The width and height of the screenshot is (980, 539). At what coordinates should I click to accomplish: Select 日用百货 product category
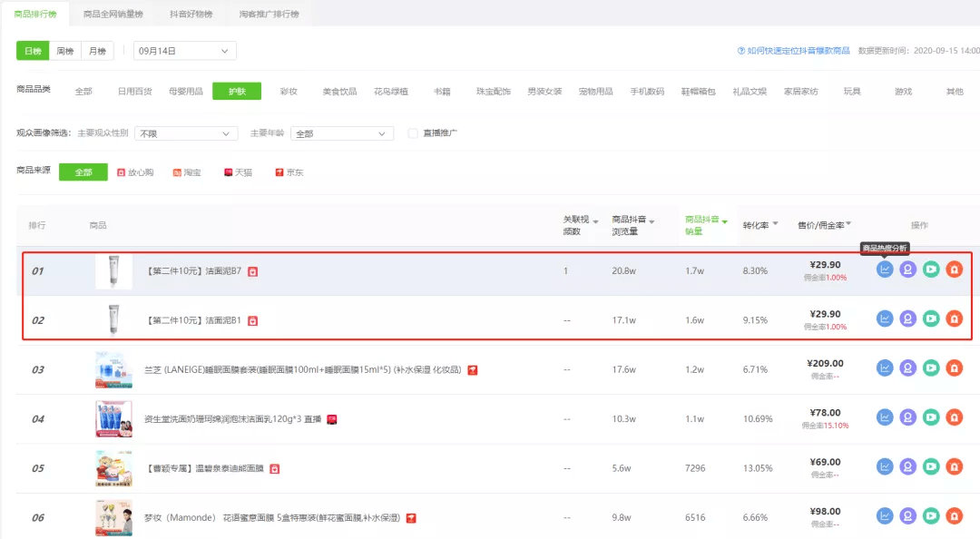point(134,92)
